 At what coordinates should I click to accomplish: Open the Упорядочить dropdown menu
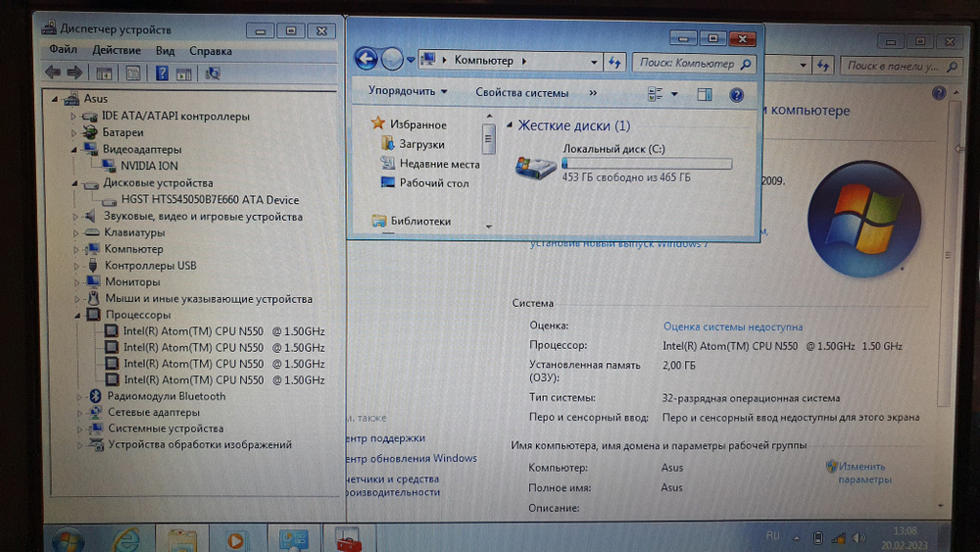[x=407, y=92]
